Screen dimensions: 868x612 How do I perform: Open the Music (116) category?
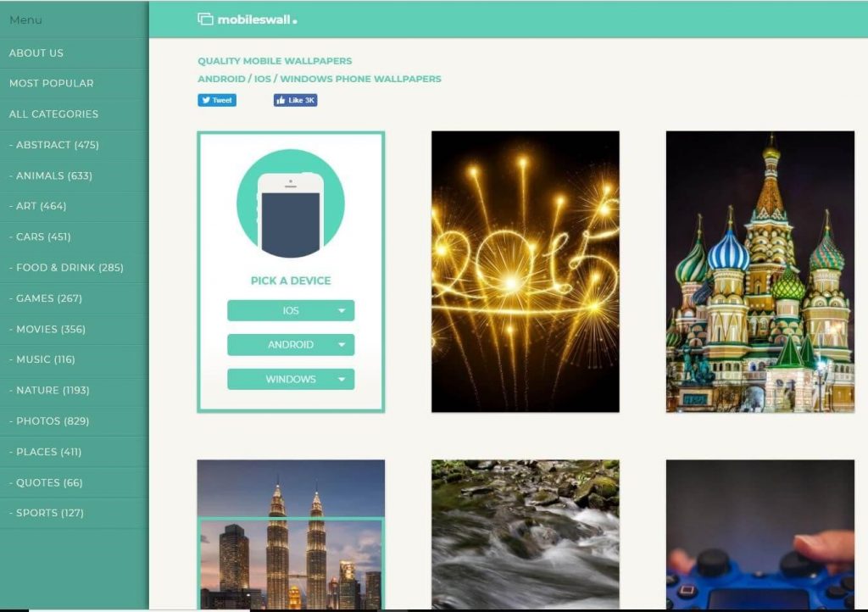(x=75, y=359)
